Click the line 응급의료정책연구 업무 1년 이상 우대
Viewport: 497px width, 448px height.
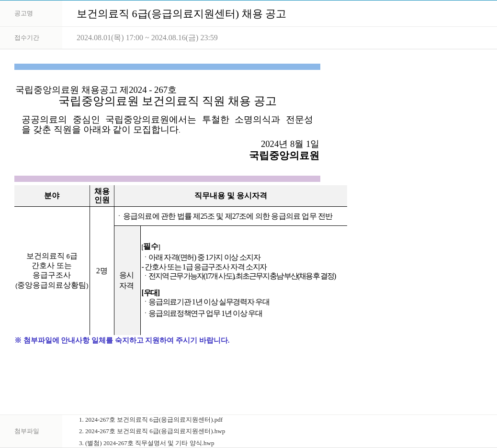tap(204, 314)
